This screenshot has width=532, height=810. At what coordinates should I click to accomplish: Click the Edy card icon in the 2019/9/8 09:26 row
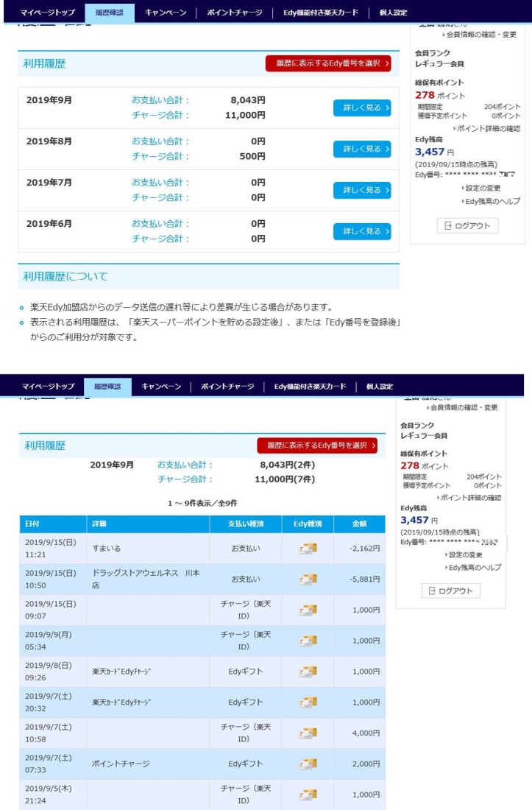point(308,672)
